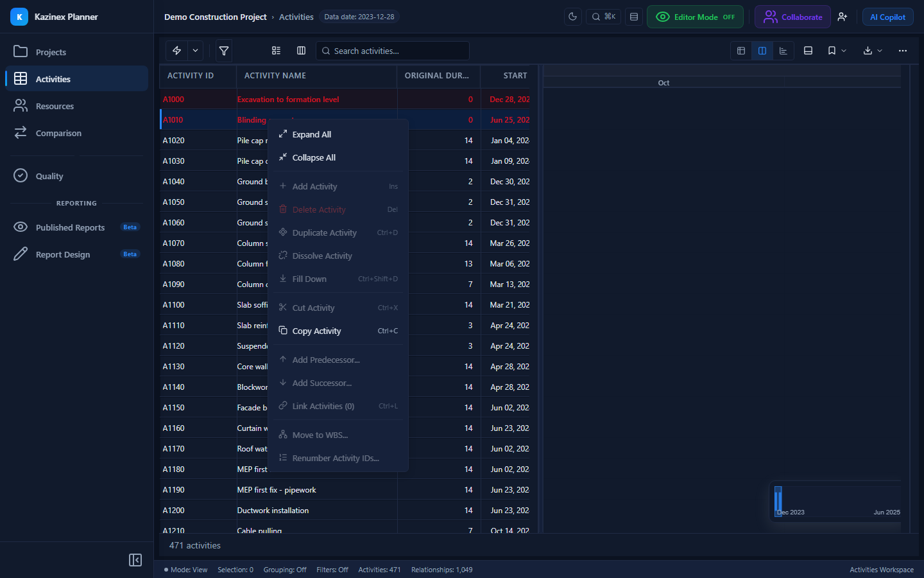Sort by Activity Name column header
The height and width of the screenshot is (578, 924).
[x=317, y=76]
